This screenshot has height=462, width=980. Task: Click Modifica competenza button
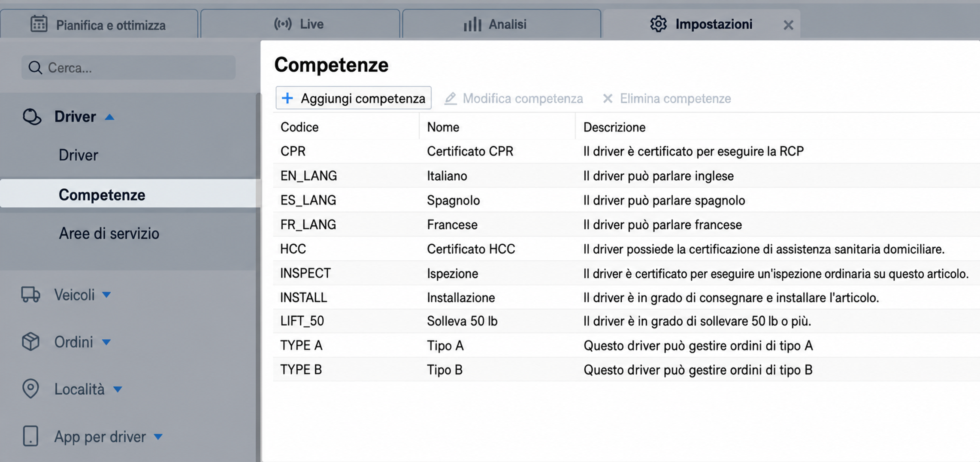click(x=514, y=98)
